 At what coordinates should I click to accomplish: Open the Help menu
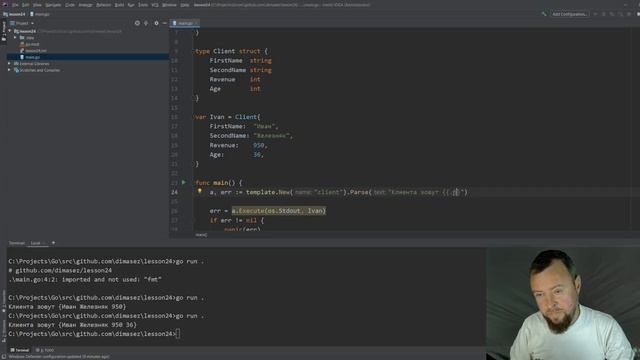tap(185, 5)
